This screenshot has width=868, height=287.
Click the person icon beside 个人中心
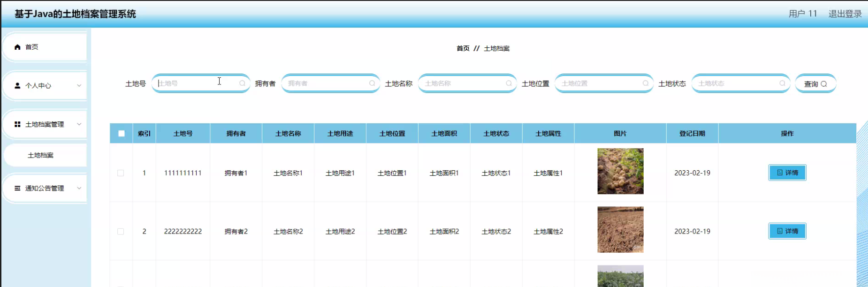click(x=17, y=86)
